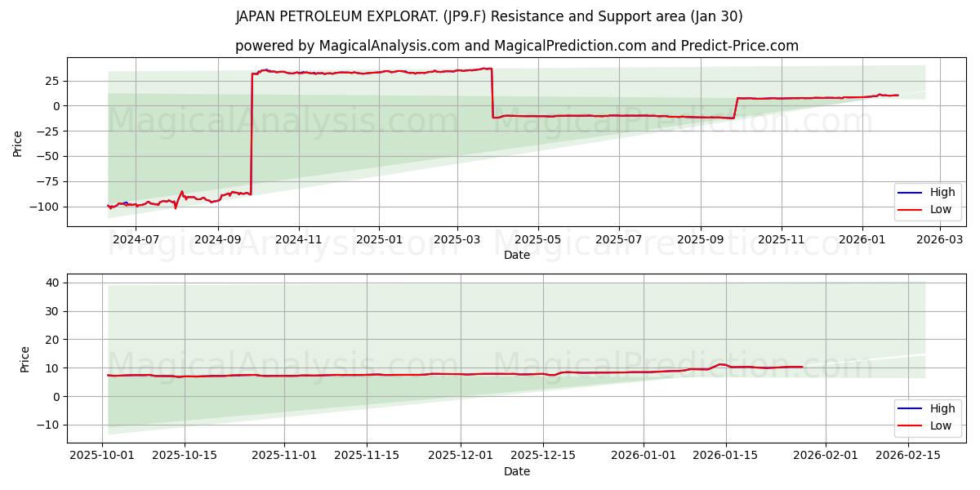Click the '2025-12-01' date tick label
The width and height of the screenshot is (980, 490).
(461, 457)
